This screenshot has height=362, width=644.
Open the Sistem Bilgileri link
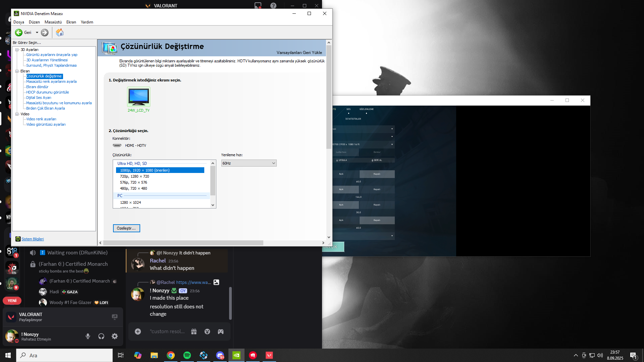(x=33, y=239)
